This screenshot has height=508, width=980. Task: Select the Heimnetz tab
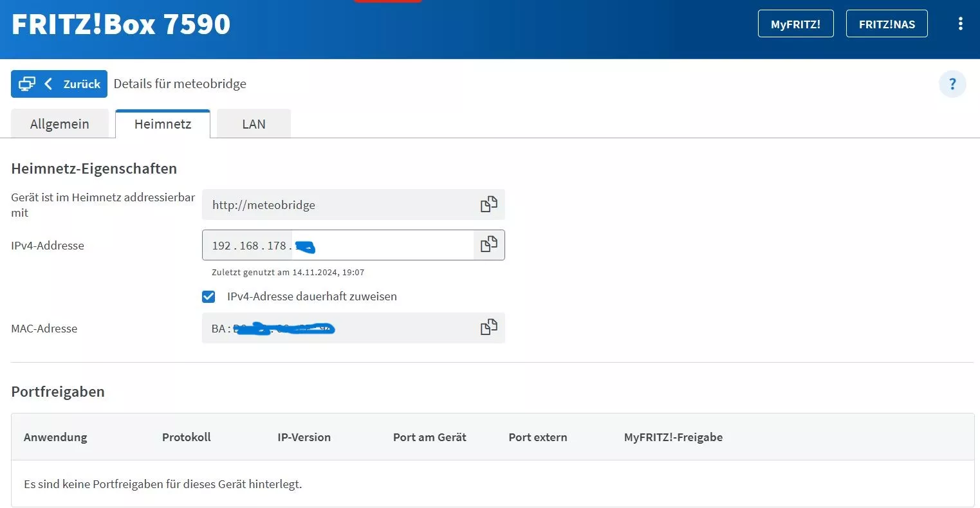(x=163, y=124)
